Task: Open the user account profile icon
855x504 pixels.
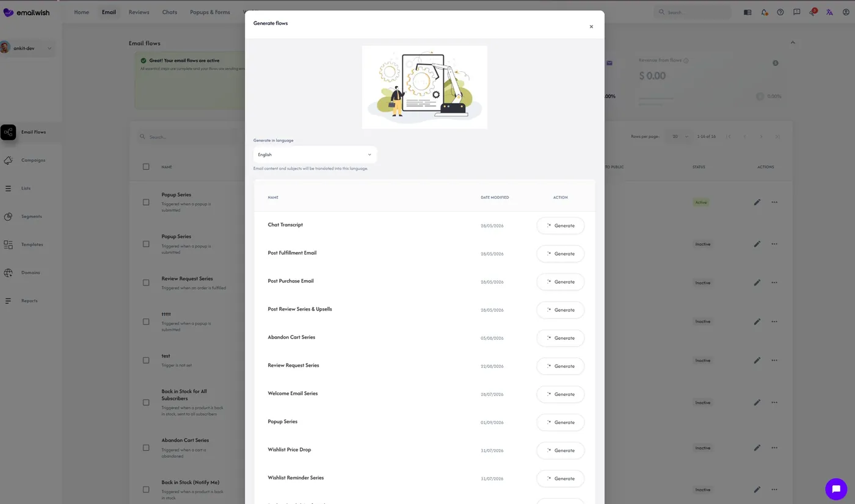Action: [846, 12]
